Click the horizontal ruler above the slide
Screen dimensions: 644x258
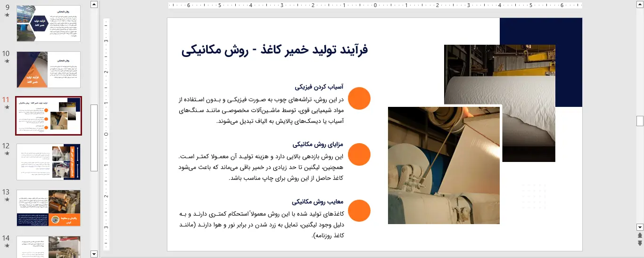click(x=375, y=6)
